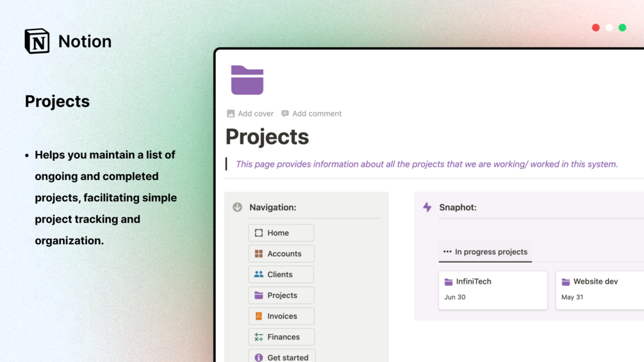Click the Notion wordmark text
The width and height of the screenshot is (644, 362).
tap(85, 42)
